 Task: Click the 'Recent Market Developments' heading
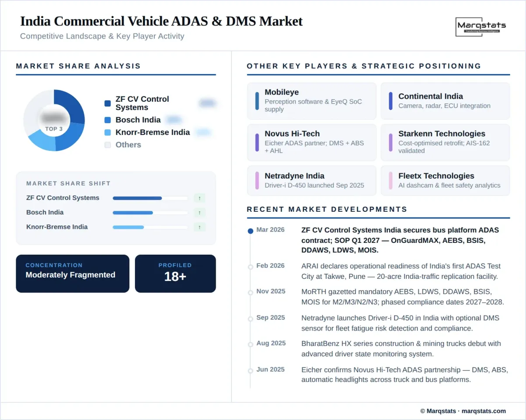tap(327, 210)
